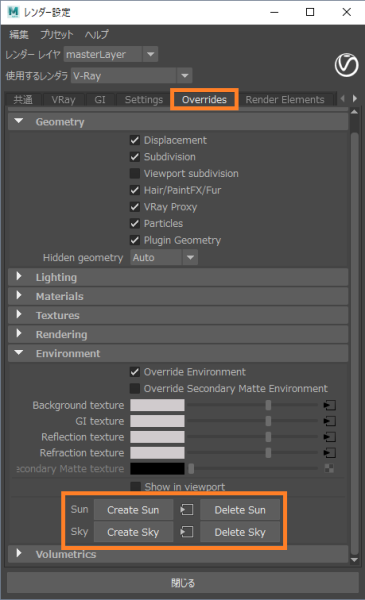Switch to the Settings tab
Image resolution: width=365 pixels, height=600 pixels.
point(144,100)
